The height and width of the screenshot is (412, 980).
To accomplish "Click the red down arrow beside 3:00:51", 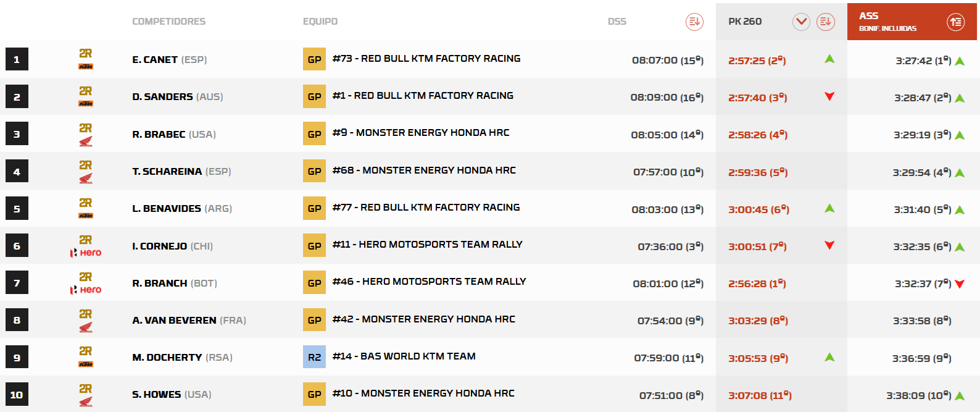I will (829, 245).
